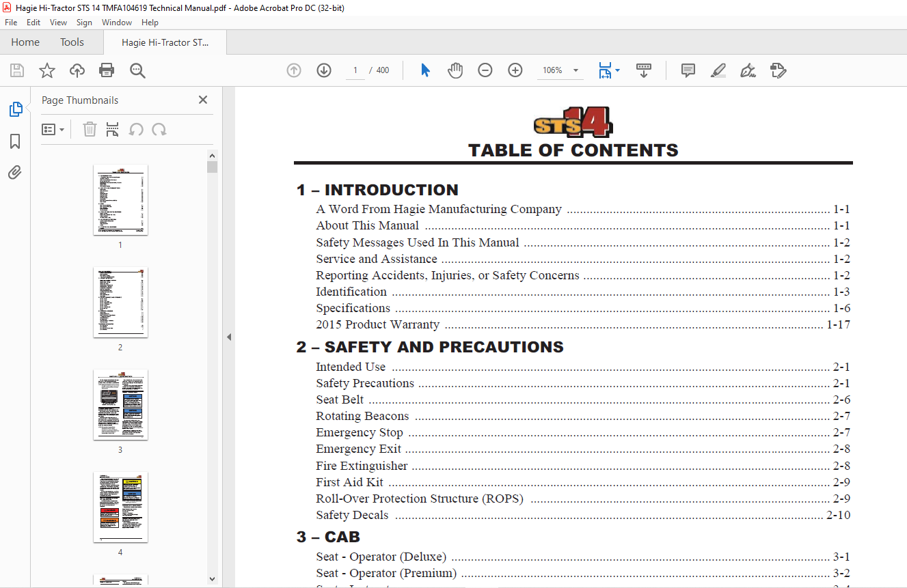The image size is (907, 588).
Task: Click the Save file icon
Action: (x=17, y=70)
